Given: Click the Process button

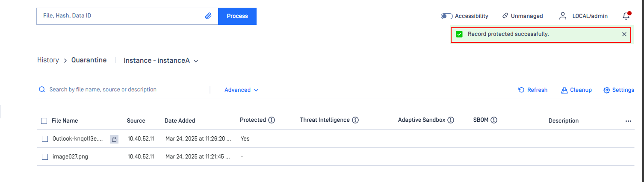Looking at the screenshot, I should pos(237,16).
